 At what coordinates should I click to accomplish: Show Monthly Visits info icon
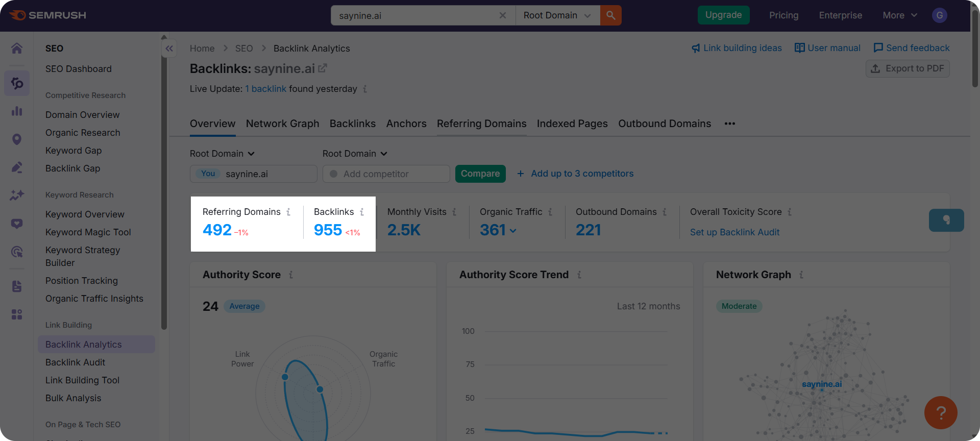pyautogui.click(x=454, y=212)
